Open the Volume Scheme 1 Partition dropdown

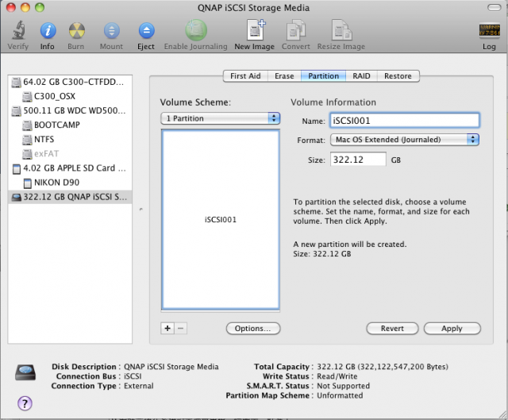[x=221, y=118]
